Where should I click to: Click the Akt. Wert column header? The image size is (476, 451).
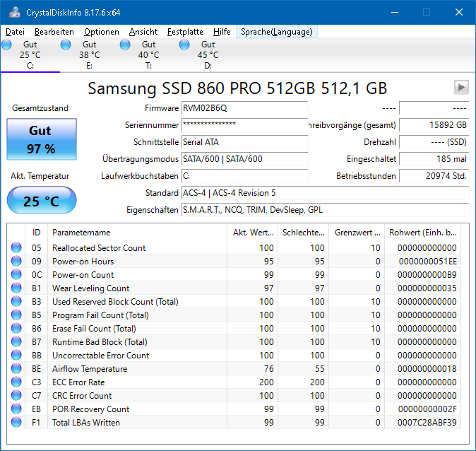tap(253, 233)
